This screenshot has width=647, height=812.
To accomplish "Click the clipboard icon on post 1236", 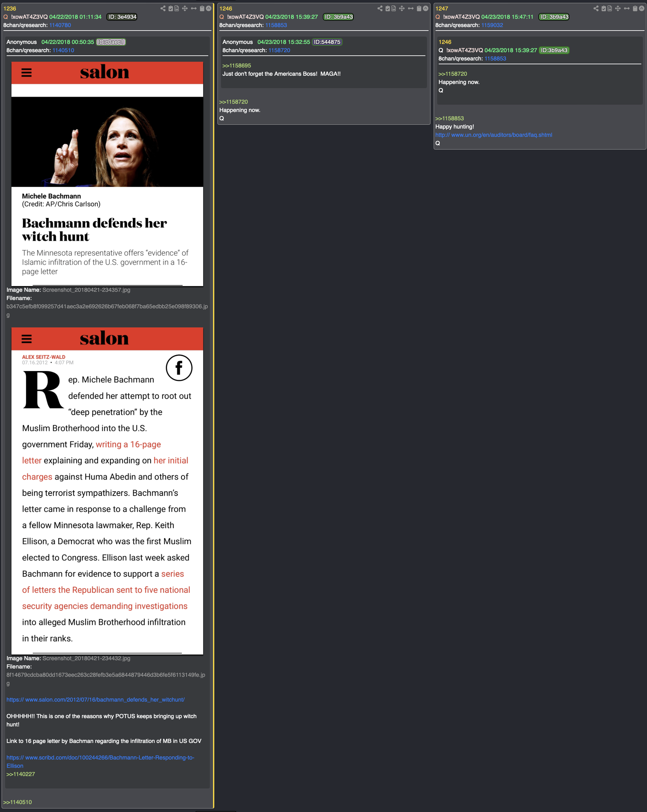I will [x=202, y=8].
